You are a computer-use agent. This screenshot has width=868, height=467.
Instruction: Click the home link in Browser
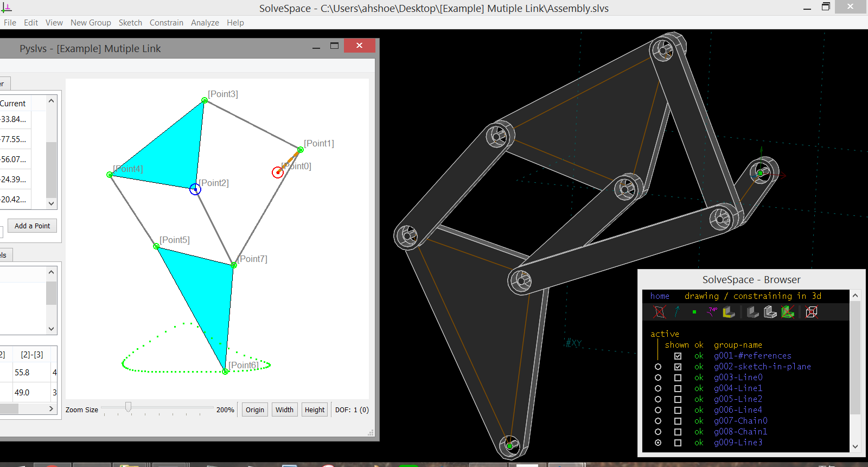pos(660,296)
